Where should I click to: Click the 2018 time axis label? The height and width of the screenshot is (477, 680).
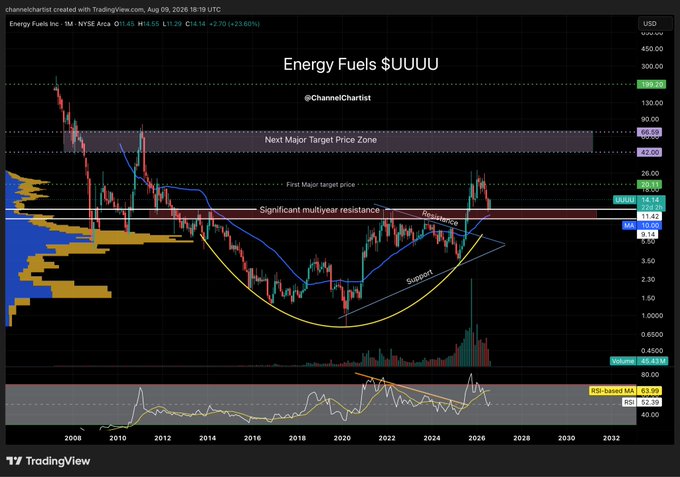297,438
